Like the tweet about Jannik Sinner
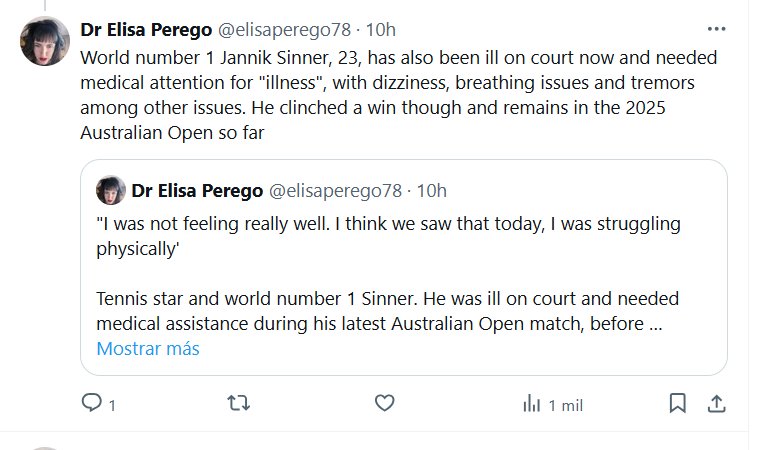Screen dimensions: 762x450 click(x=384, y=403)
